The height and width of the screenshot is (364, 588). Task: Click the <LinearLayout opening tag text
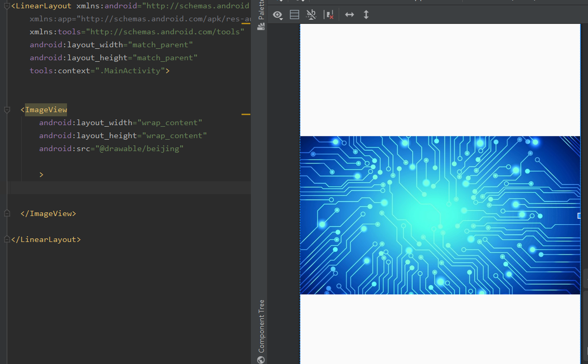point(41,6)
